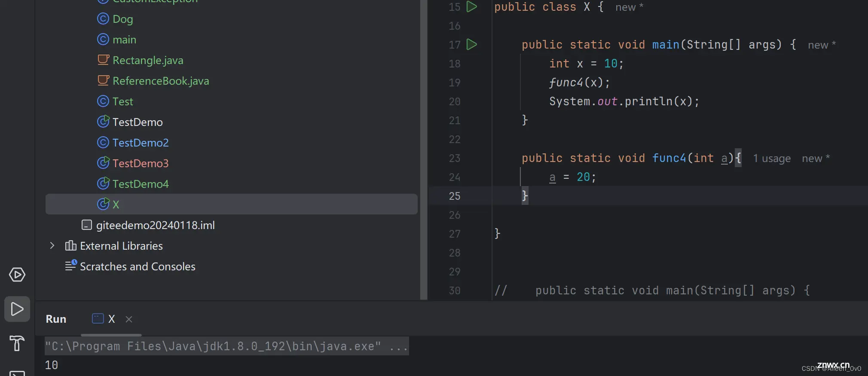Select the Dog class icon
Viewport: 868px width, 376px height.
(x=103, y=18)
